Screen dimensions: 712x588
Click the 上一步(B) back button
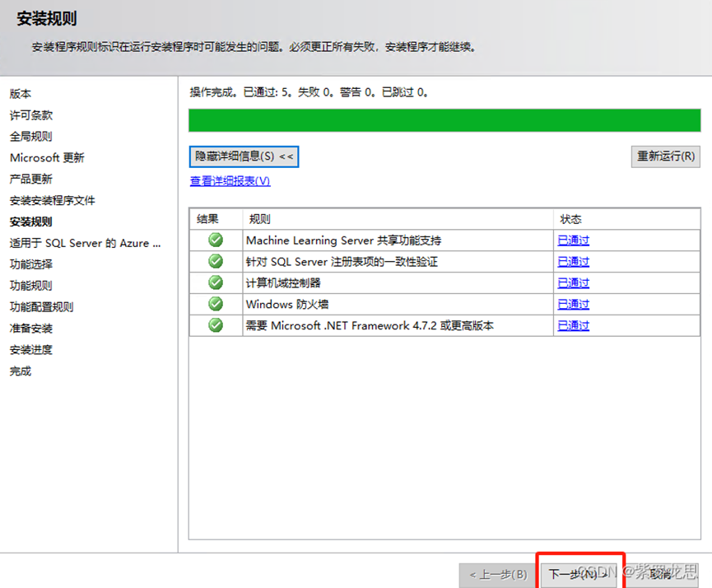coord(498,575)
